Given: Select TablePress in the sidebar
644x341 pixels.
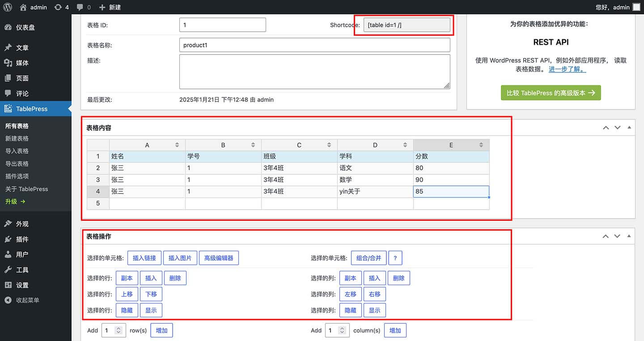Looking at the screenshot, I should coord(36,109).
